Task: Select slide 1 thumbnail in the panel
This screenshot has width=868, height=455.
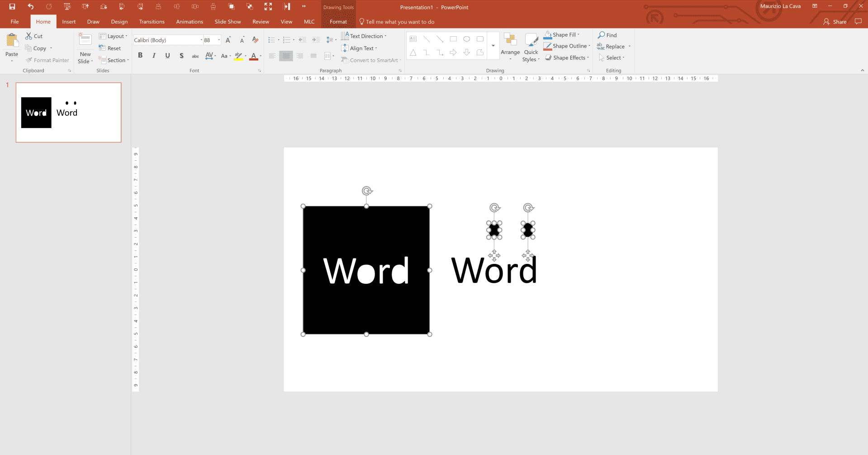Action: click(x=68, y=112)
